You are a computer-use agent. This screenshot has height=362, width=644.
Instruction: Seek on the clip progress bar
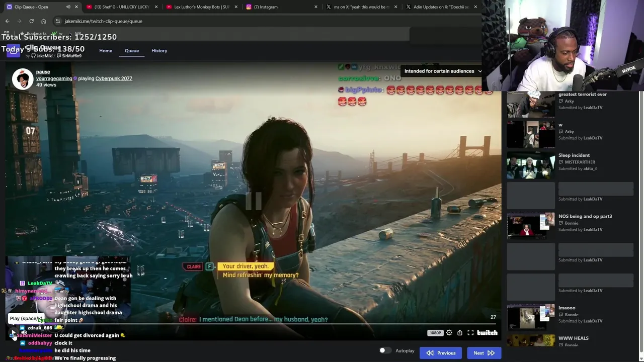(x=253, y=325)
